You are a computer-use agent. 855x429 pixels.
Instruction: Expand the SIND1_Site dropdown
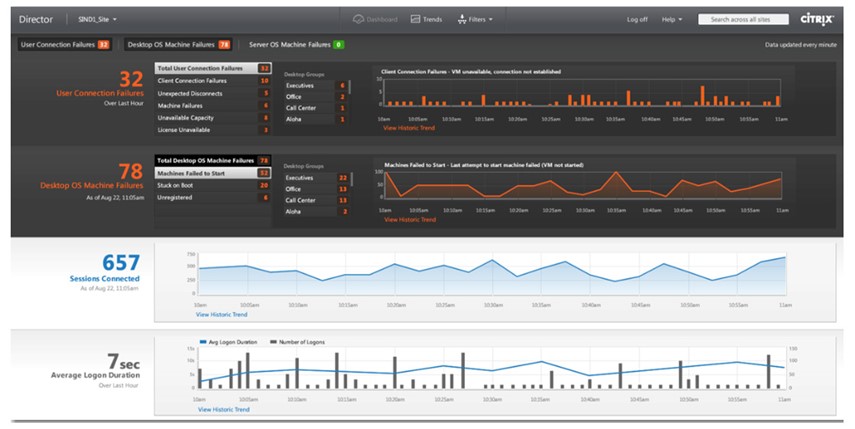[97, 19]
